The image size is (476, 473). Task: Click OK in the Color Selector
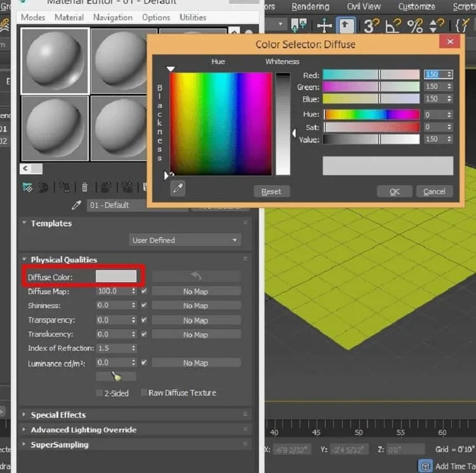click(x=395, y=191)
